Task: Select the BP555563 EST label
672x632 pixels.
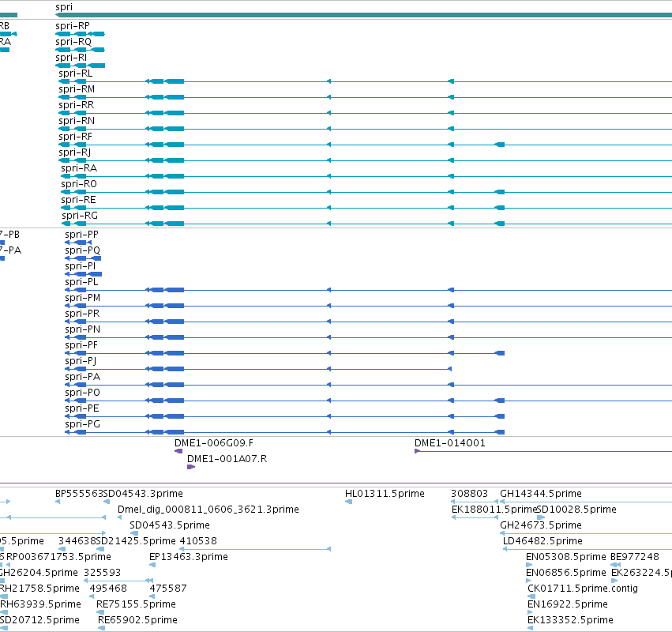Action: 79,494
